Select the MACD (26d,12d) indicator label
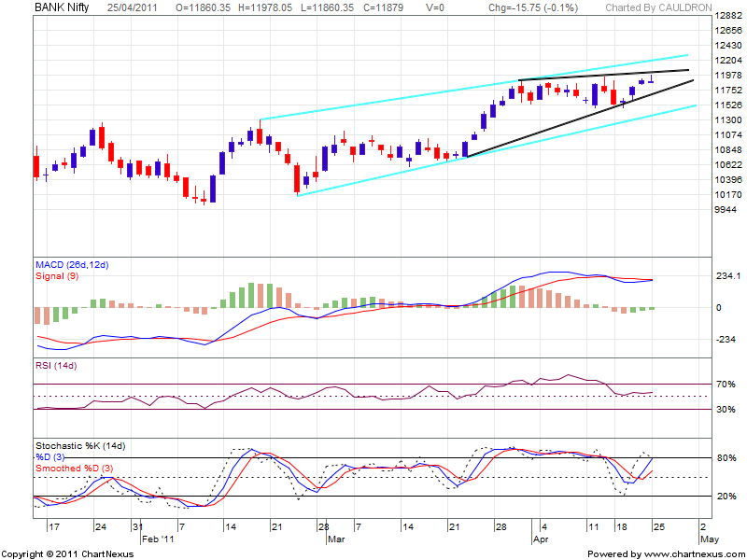 click(x=74, y=266)
